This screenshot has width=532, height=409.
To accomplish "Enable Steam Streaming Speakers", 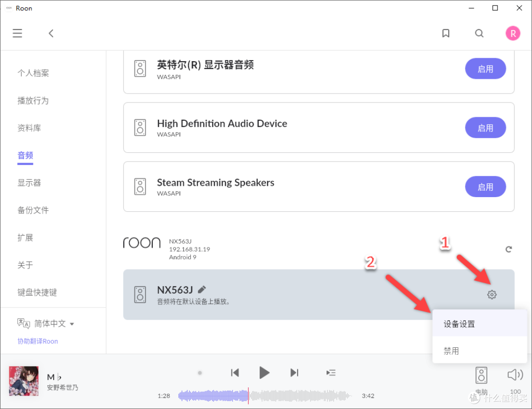I will 485,187.
